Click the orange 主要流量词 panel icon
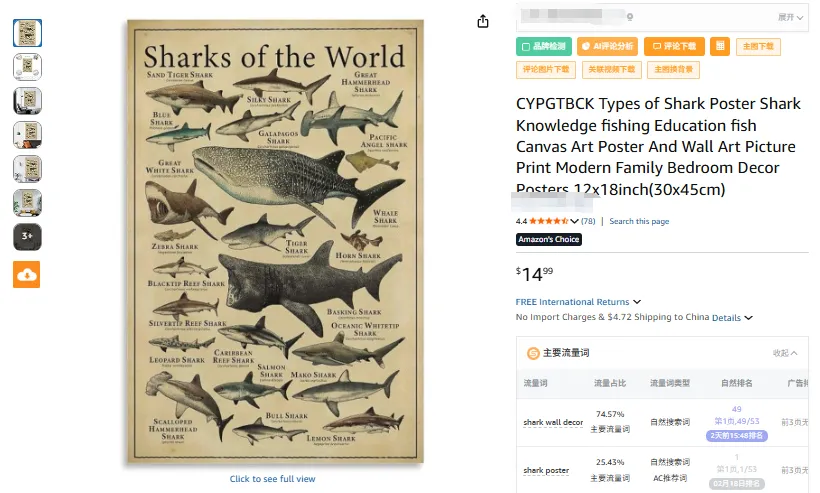820x493 pixels. [x=533, y=353]
